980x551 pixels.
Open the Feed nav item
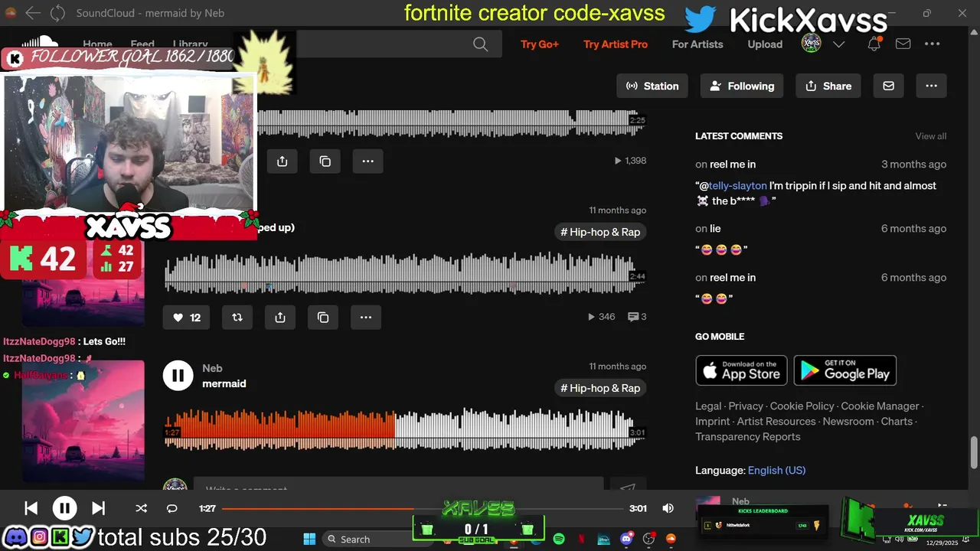pos(142,44)
